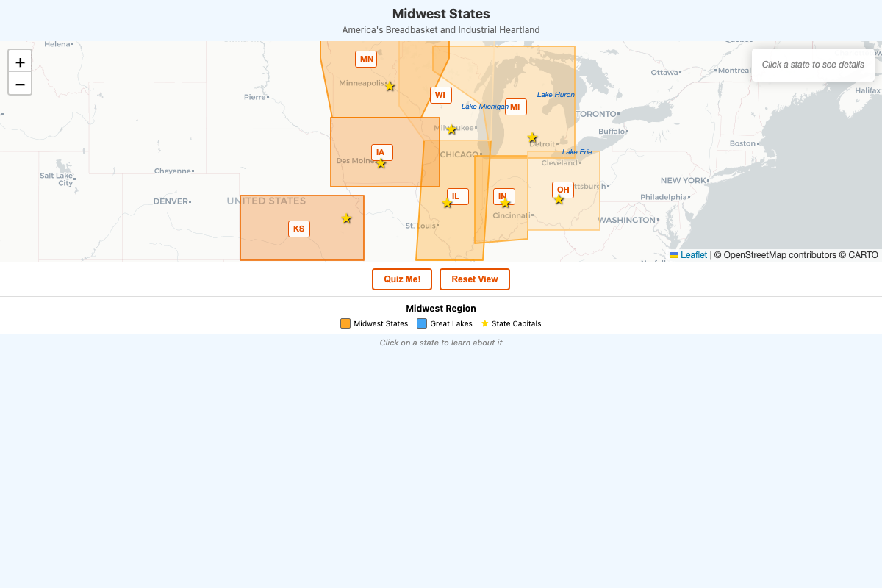Click the Michigan capital star near Detroit
This screenshot has height=588, width=882.
532,137
